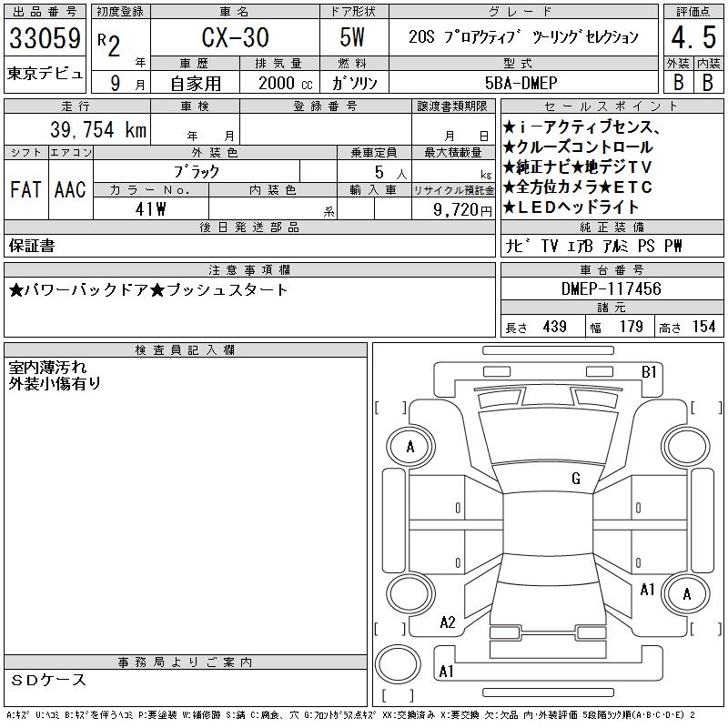Screen dimensions: 728x728
Task: Select the model code 5BA-DMEP
Action: pos(521,83)
